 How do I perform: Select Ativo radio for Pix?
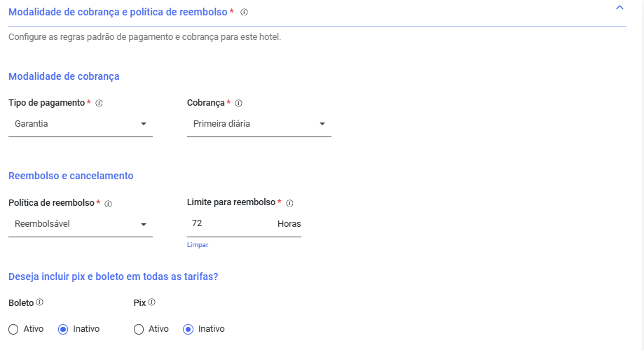(x=139, y=329)
